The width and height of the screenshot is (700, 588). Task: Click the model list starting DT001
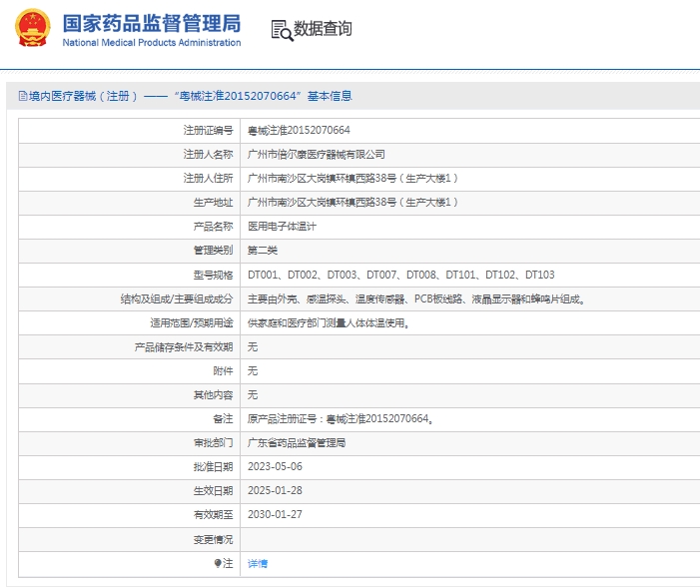400,275
